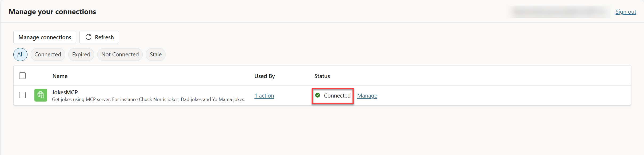Click the JokesMCP name text

click(x=65, y=92)
